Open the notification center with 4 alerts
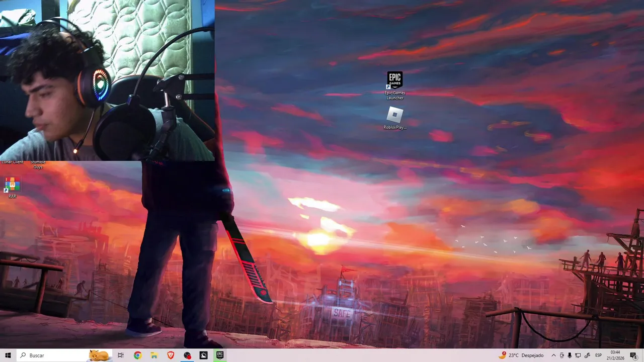The width and height of the screenshot is (644, 362). tap(633, 355)
